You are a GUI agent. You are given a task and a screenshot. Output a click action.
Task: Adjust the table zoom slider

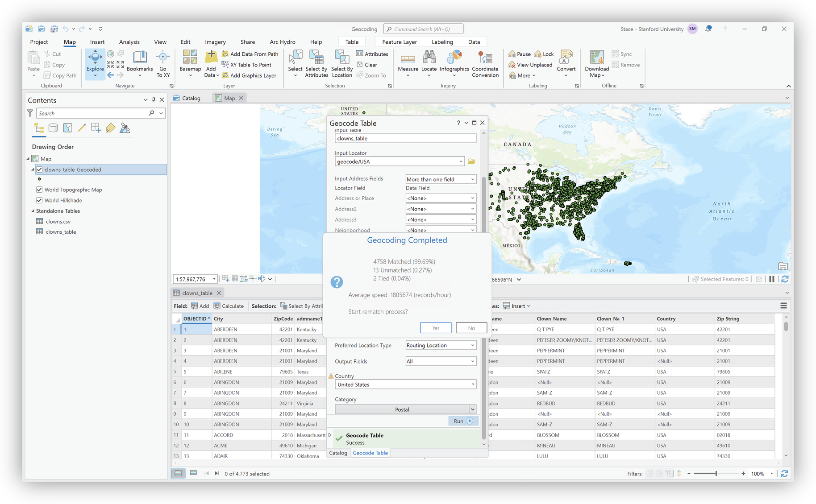click(716, 474)
